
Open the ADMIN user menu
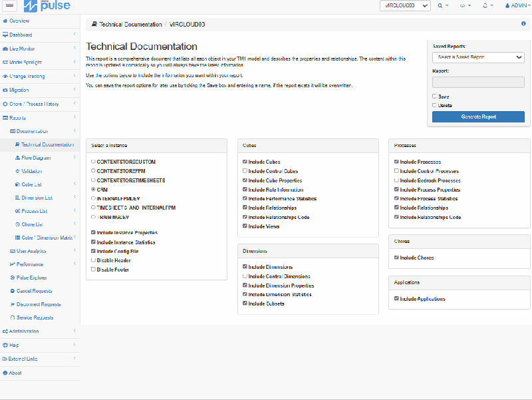click(x=518, y=5)
